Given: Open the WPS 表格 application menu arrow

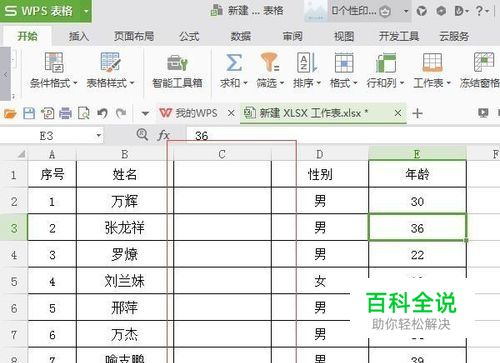Looking at the screenshot, I should [x=86, y=11].
